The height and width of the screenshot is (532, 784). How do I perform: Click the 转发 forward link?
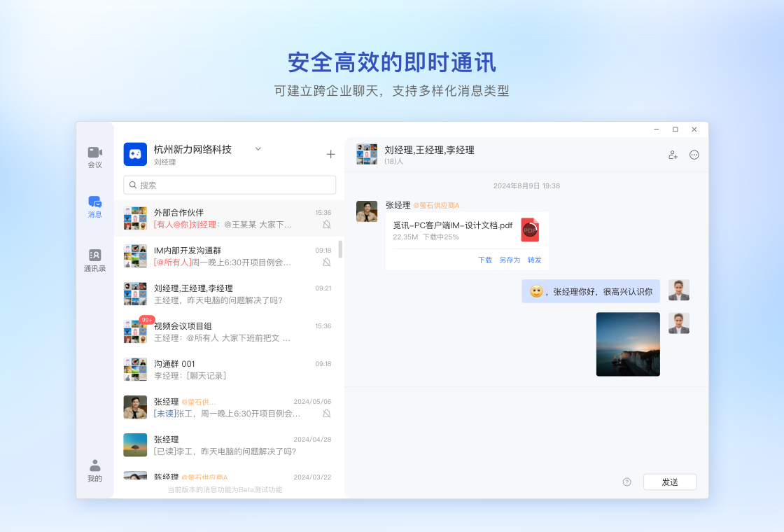point(535,260)
